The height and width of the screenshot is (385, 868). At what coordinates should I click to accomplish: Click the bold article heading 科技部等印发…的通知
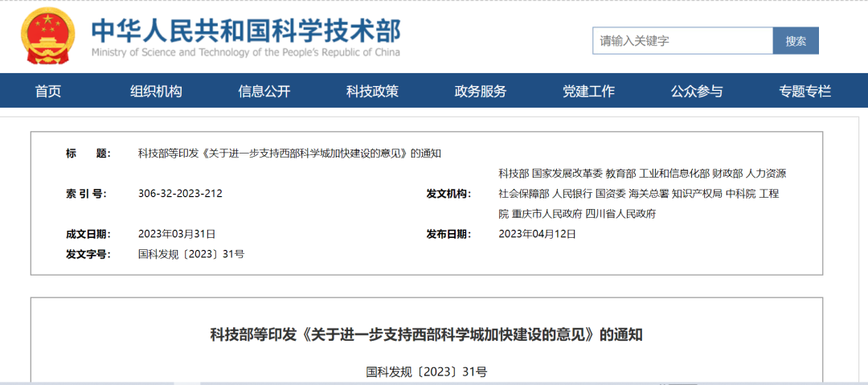click(x=426, y=335)
